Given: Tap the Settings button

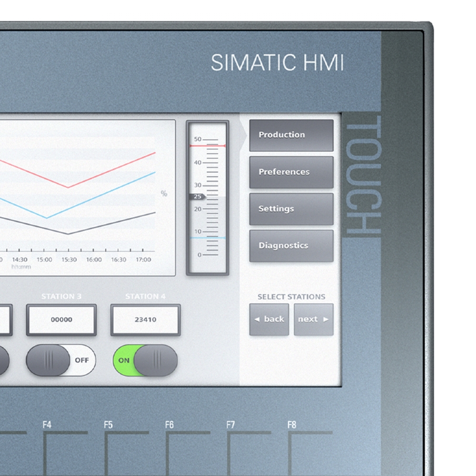Looking at the screenshot, I should click(x=291, y=209).
